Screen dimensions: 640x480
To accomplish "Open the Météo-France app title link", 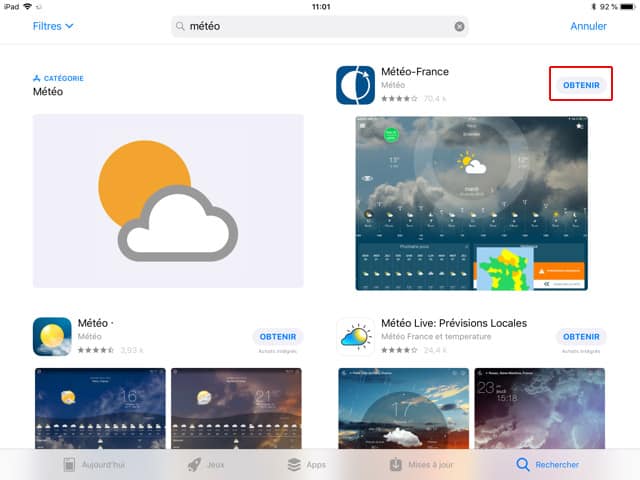I will tap(415, 72).
